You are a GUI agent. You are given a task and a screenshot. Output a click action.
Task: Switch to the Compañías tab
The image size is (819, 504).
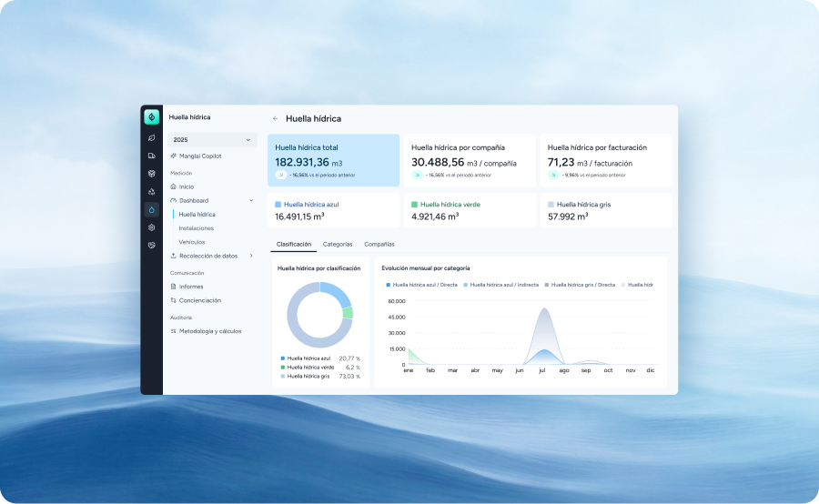click(x=379, y=244)
